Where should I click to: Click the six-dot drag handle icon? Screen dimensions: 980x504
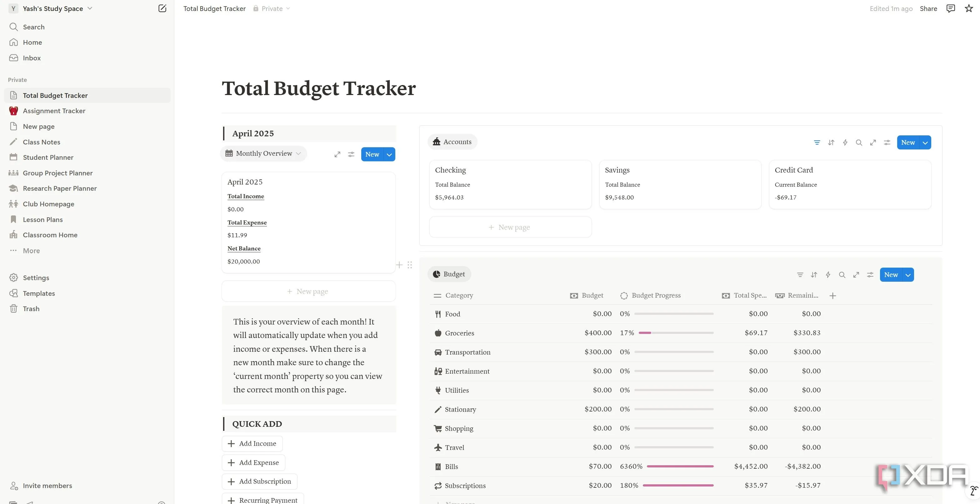coord(410,265)
